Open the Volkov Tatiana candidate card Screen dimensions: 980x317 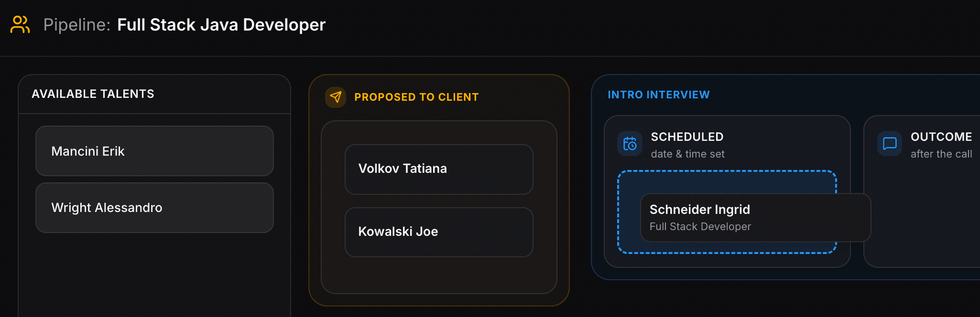(439, 169)
